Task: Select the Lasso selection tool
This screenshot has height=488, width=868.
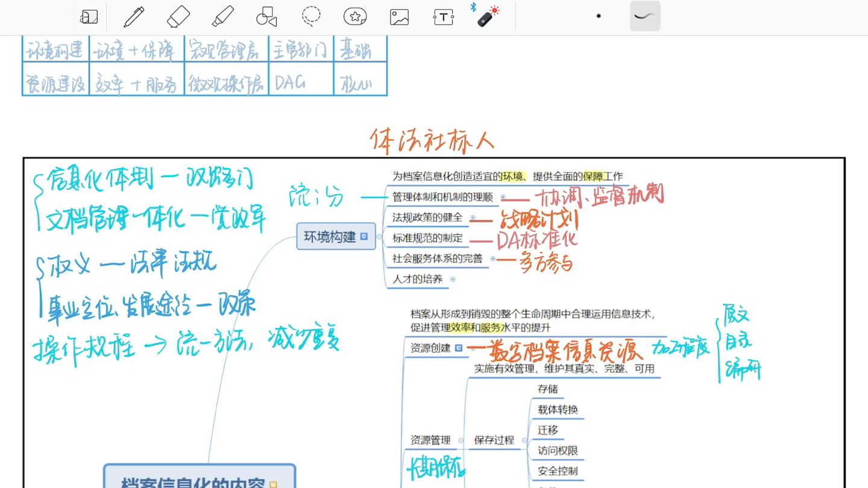Action: (x=311, y=17)
